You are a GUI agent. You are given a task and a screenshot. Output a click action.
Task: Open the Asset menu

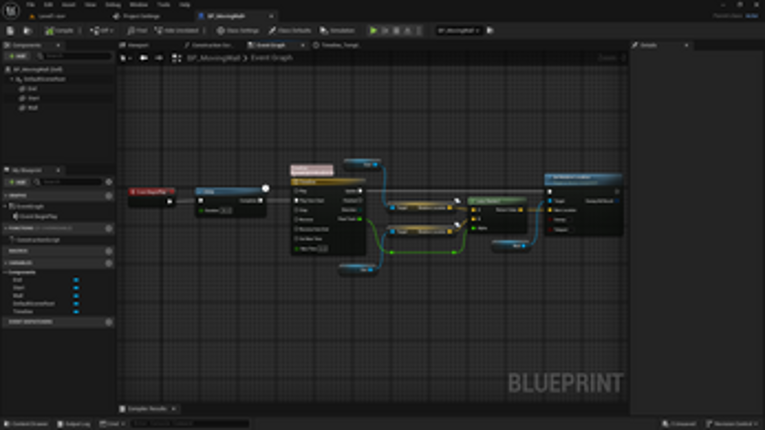point(68,4)
